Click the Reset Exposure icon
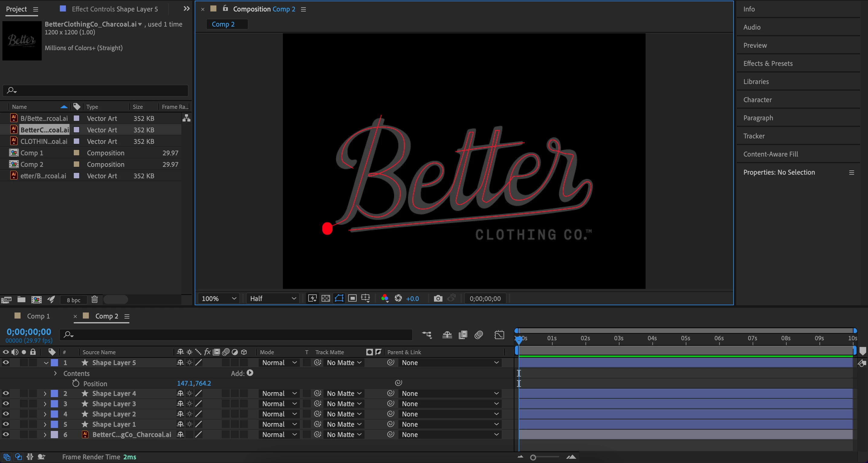 [x=398, y=299]
